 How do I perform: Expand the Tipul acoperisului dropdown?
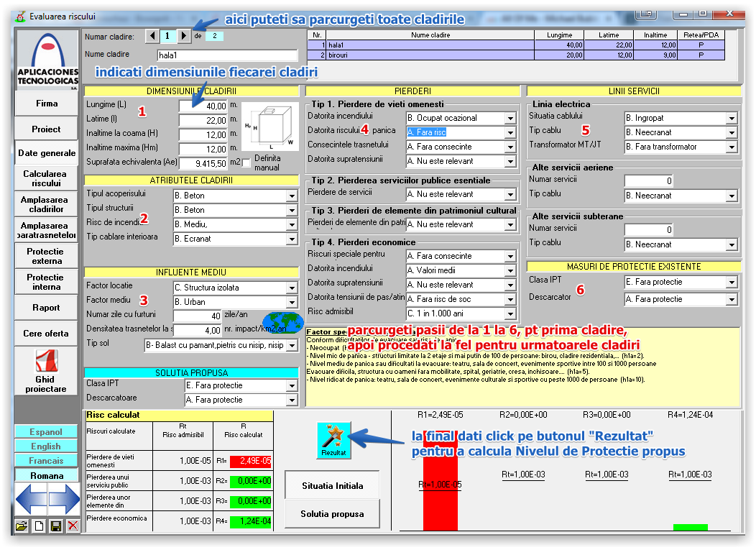(291, 196)
